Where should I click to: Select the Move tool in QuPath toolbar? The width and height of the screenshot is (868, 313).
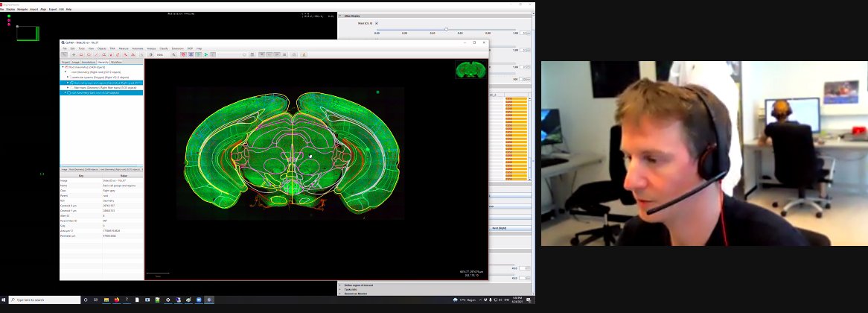(74, 55)
